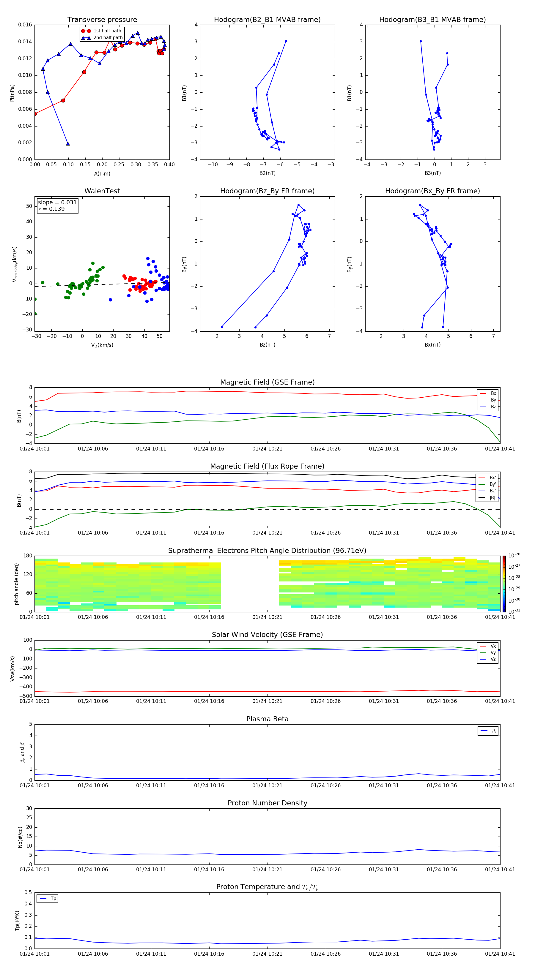Click the "B2(nT)" x-axis label
Image resolution: width=535 pixels, height=980 pixels.
click(267, 173)
